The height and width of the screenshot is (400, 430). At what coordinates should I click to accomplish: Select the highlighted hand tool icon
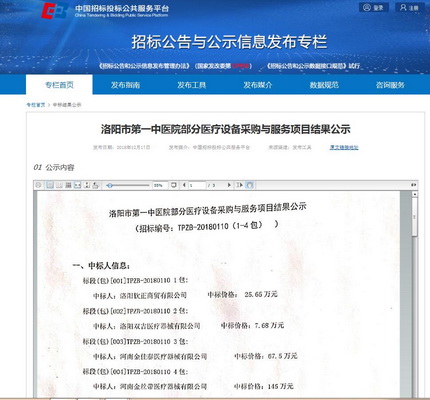point(250,185)
